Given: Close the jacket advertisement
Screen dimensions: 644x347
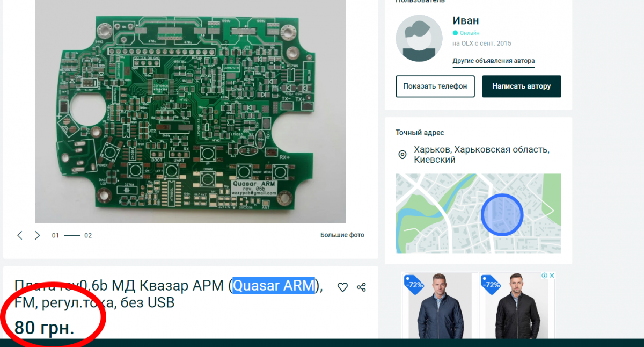Looking at the screenshot, I should [x=551, y=276].
